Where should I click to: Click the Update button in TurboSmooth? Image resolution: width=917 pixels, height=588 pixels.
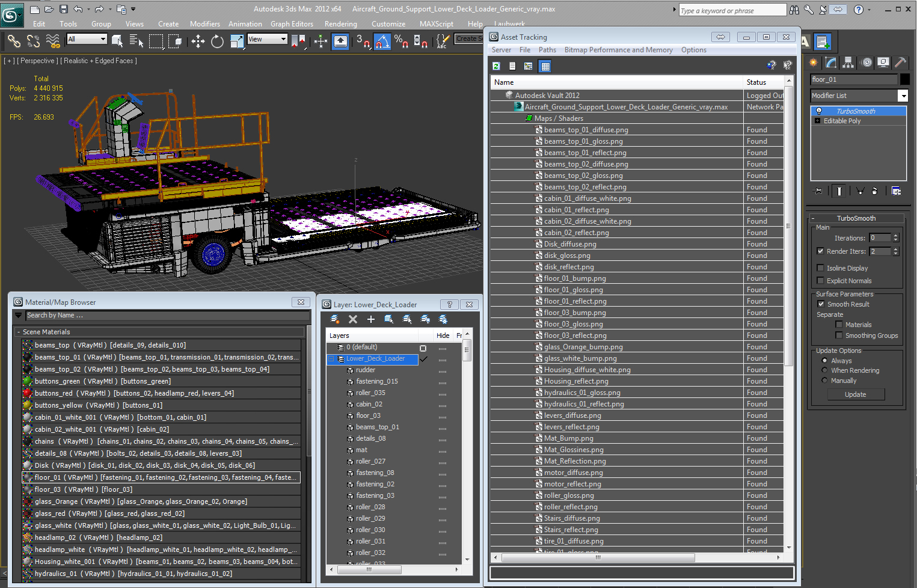tap(856, 394)
